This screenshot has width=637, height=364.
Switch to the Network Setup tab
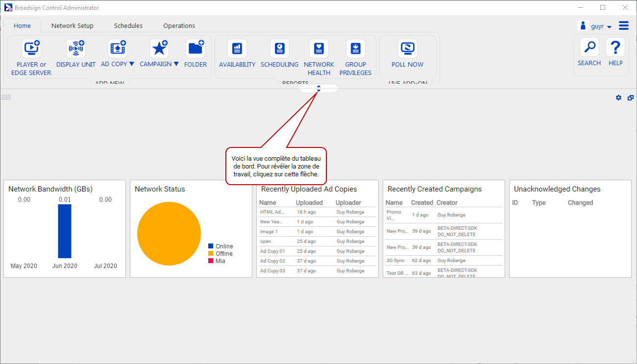[x=72, y=25]
